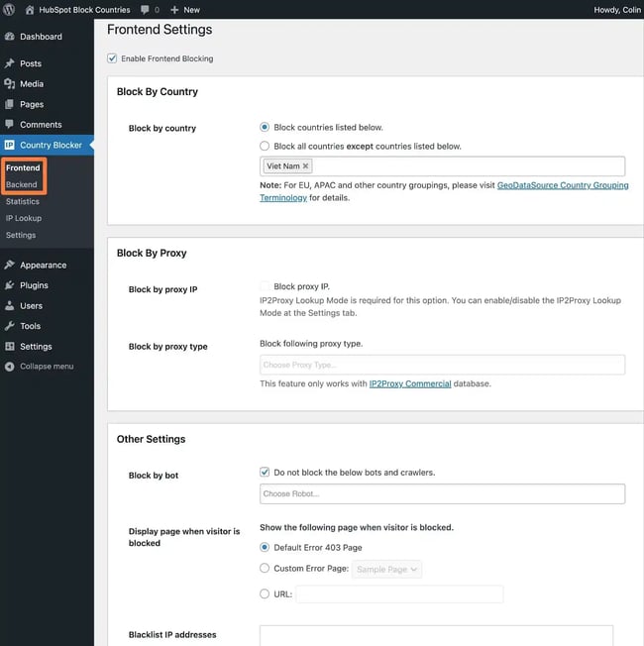This screenshot has width=644, height=646.
Task: Click the Country Blocker IP icon
Action: tap(10, 145)
